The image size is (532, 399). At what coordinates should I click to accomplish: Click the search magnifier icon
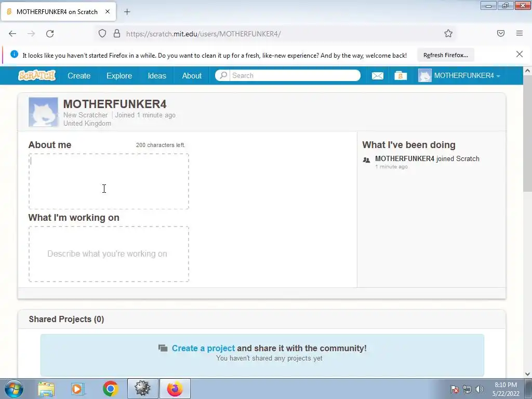pyautogui.click(x=223, y=75)
